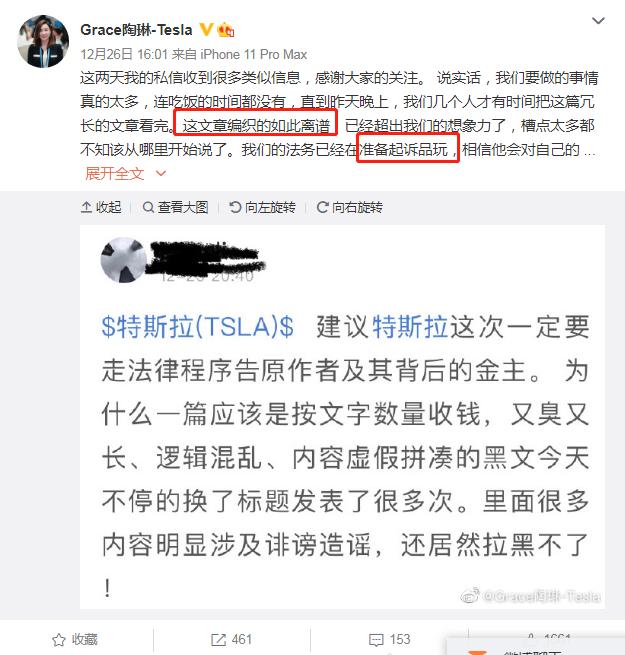Click the repost icon showing 461

pos(218,640)
